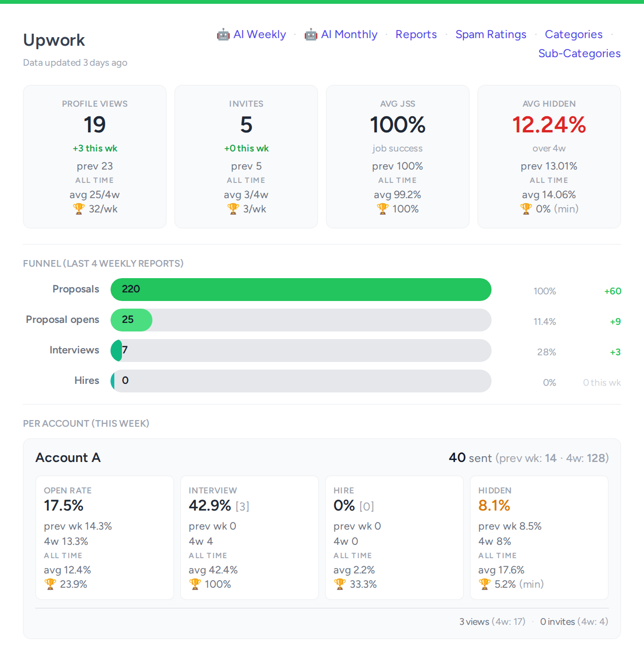Click 'prev 23' in Profile Views
Image resolution: width=644 pixels, height=662 pixels.
(x=95, y=166)
